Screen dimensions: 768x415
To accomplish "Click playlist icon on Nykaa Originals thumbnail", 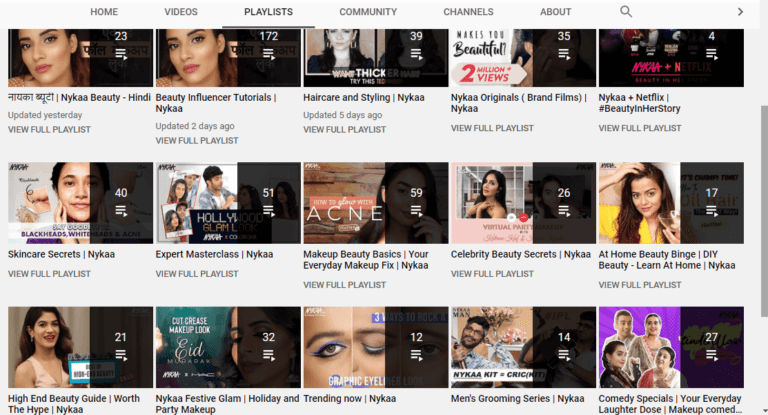I will point(564,54).
